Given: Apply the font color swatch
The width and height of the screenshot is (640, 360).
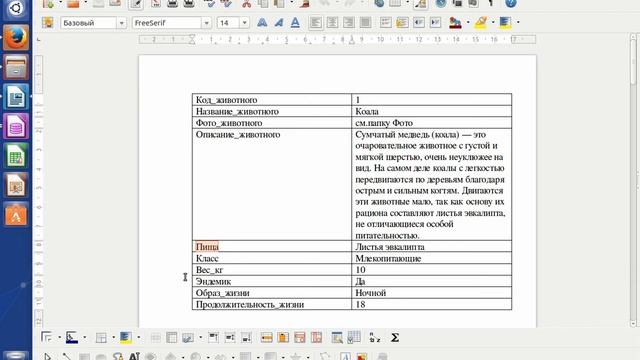Looking at the screenshot, I should pos(455,22).
